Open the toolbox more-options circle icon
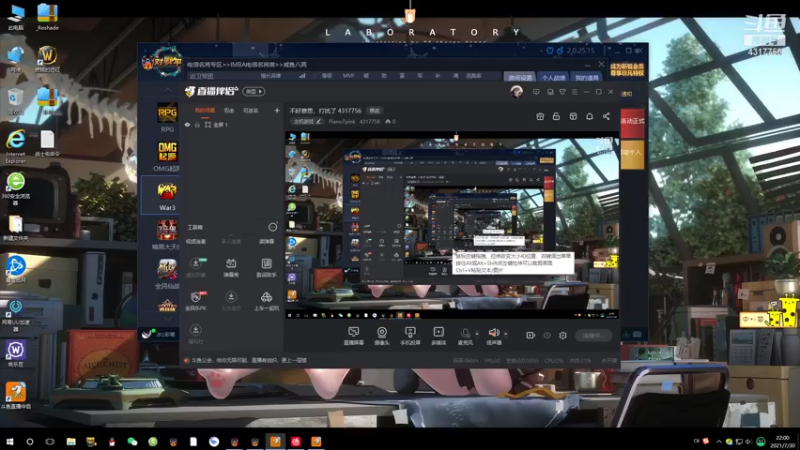 [272, 227]
